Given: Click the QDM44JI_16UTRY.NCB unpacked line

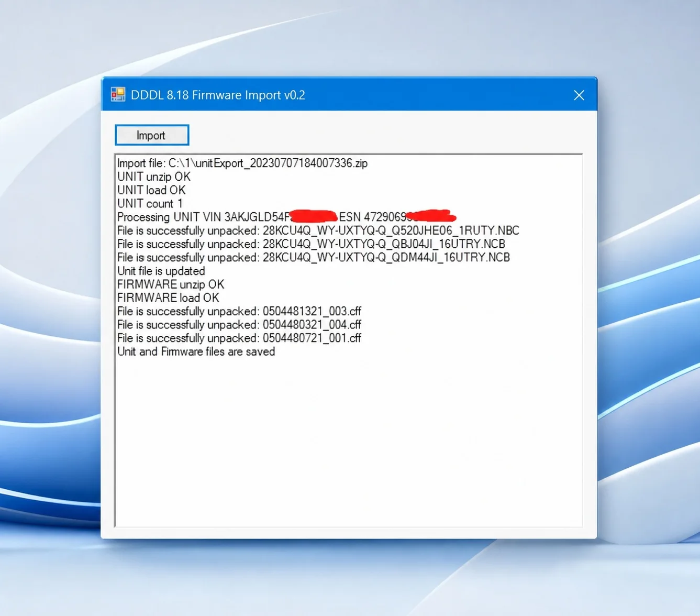Looking at the screenshot, I should (314, 258).
